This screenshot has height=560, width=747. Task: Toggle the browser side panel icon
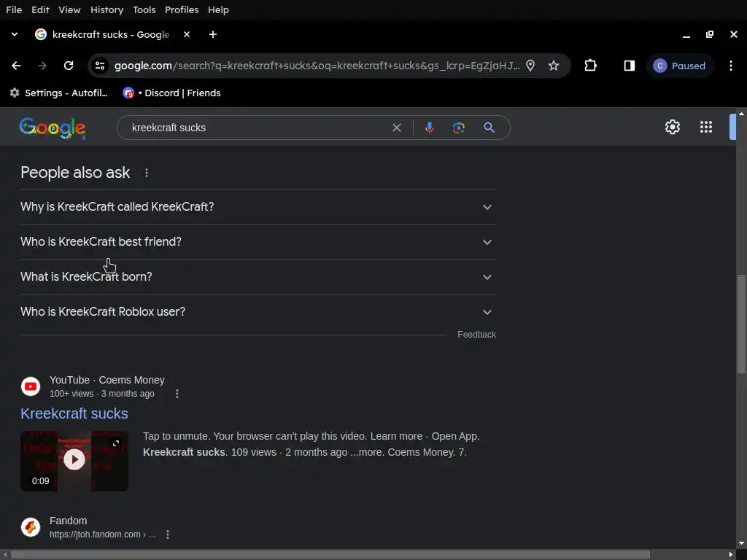(630, 66)
